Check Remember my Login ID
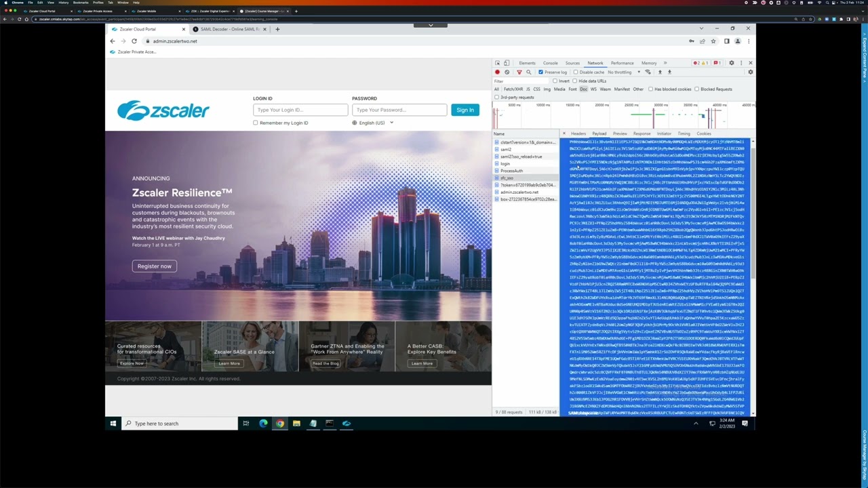 [x=256, y=123]
